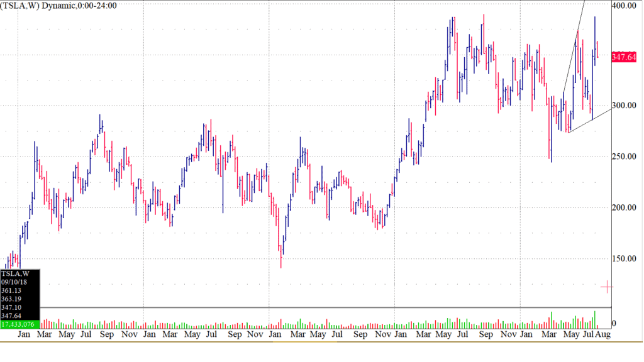Click the horizontal divider above the volume panel

(314, 308)
